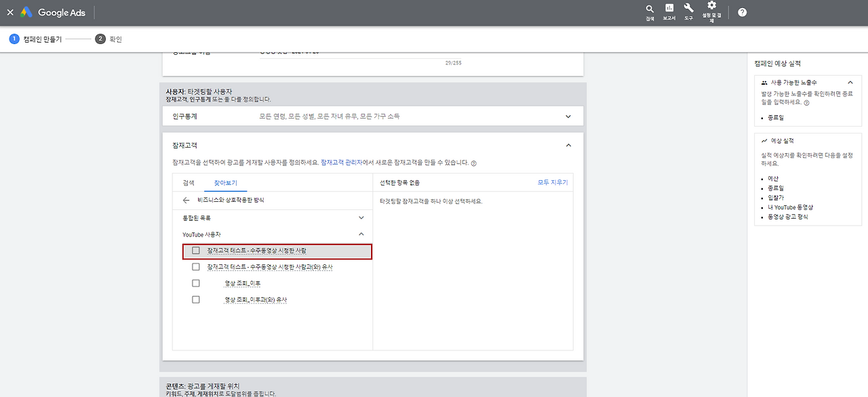Close the campaign creation with the X icon
868x397 pixels.
tap(9, 12)
